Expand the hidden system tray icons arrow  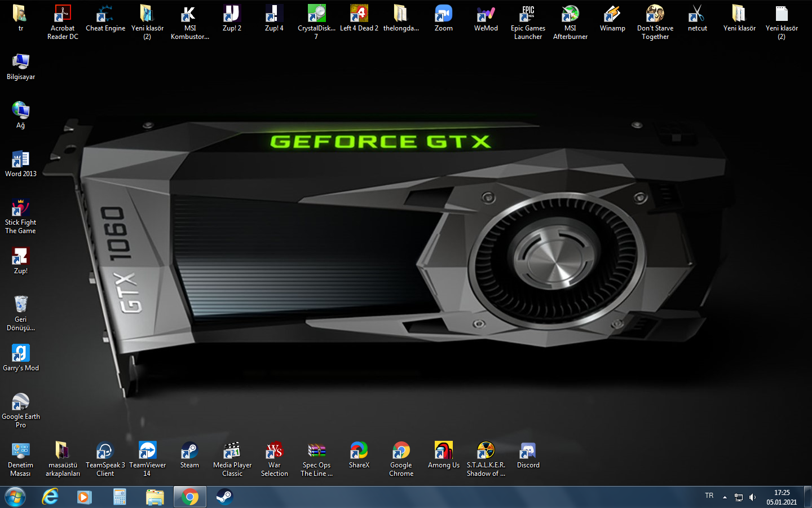pos(725,497)
